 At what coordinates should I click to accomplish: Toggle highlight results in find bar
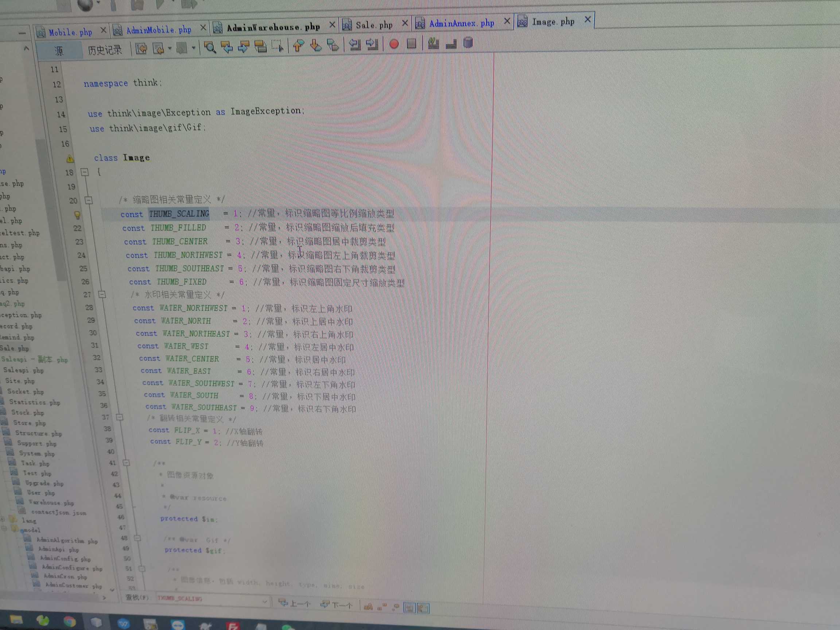click(x=409, y=608)
